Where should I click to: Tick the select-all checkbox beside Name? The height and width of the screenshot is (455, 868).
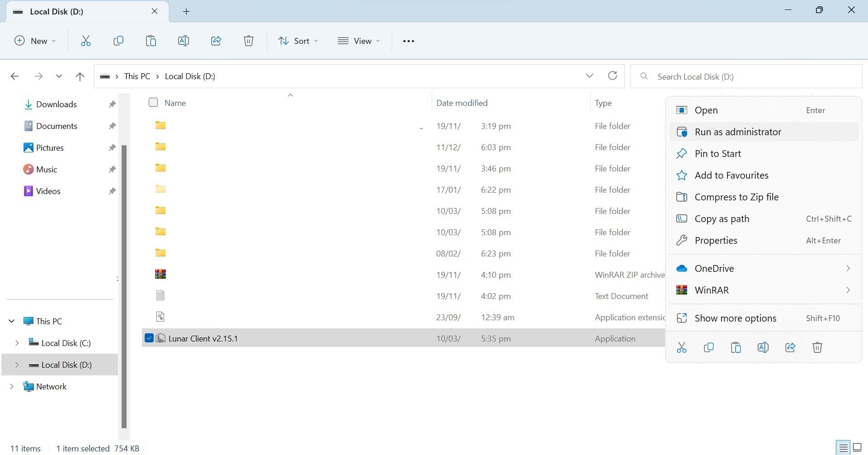pos(153,103)
